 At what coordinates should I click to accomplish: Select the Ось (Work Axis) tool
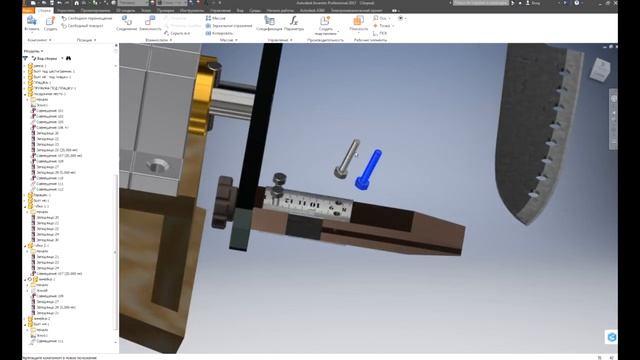[x=379, y=18]
